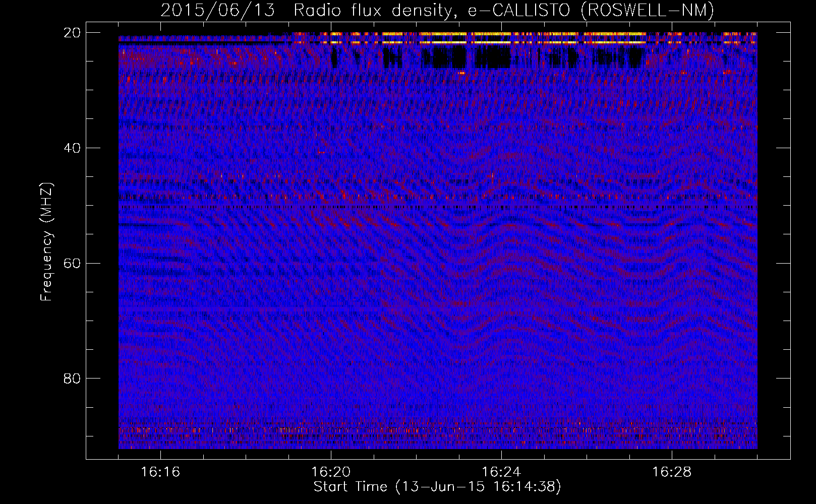Click the frequency tick label 20
The height and width of the screenshot is (504, 816).
pyautogui.click(x=72, y=33)
